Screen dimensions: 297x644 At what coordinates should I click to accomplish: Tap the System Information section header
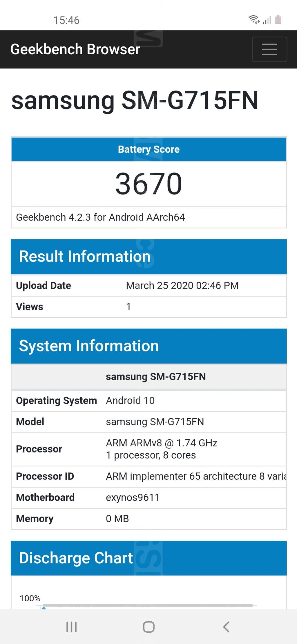pos(89,346)
